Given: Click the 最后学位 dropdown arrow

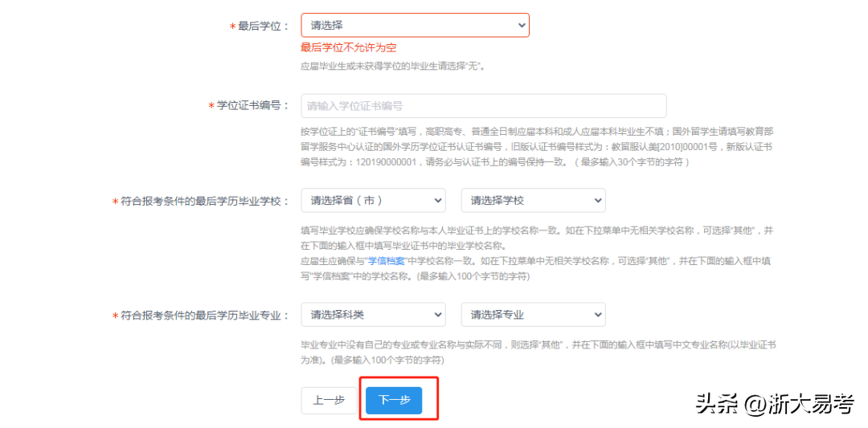Looking at the screenshot, I should point(521,26).
